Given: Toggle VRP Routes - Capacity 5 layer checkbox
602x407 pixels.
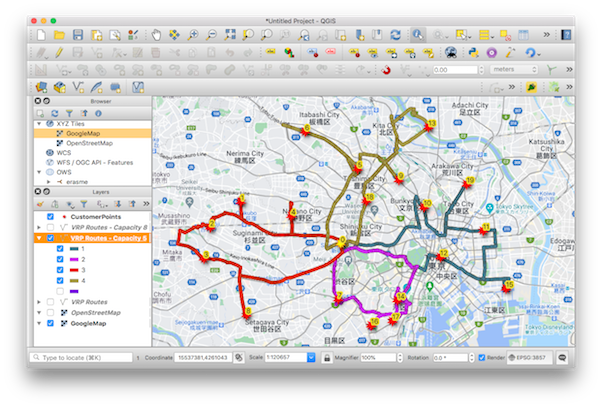Looking at the screenshot, I should pos(50,238).
